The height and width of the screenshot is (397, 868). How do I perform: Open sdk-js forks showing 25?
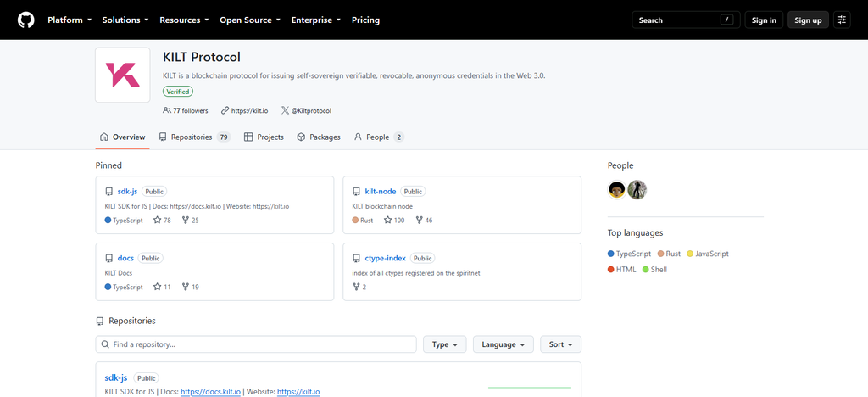[191, 221]
